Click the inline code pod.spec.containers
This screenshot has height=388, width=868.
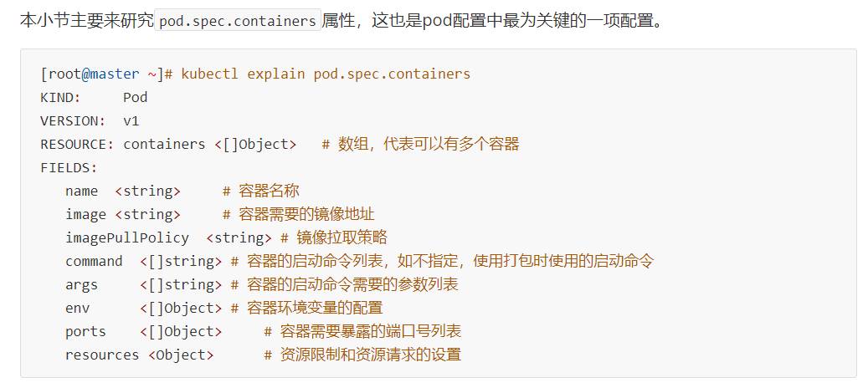[238, 21]
